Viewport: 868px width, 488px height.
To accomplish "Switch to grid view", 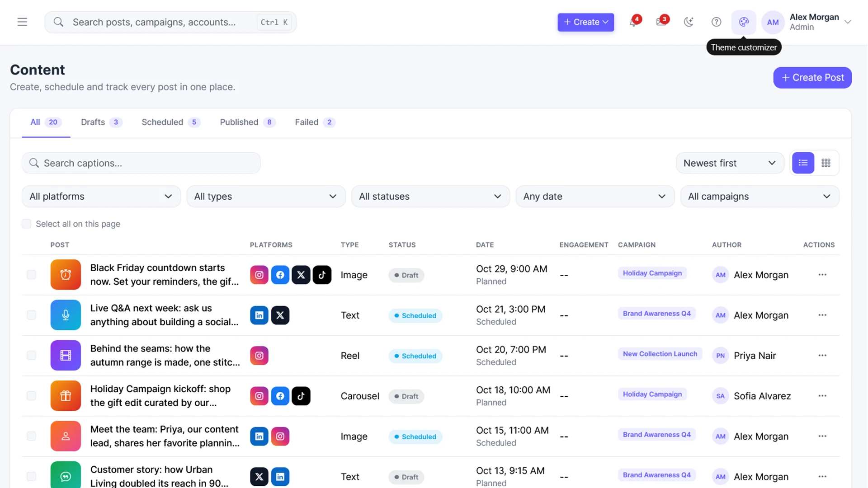I will pyautogui.click(x=826, y=163).
